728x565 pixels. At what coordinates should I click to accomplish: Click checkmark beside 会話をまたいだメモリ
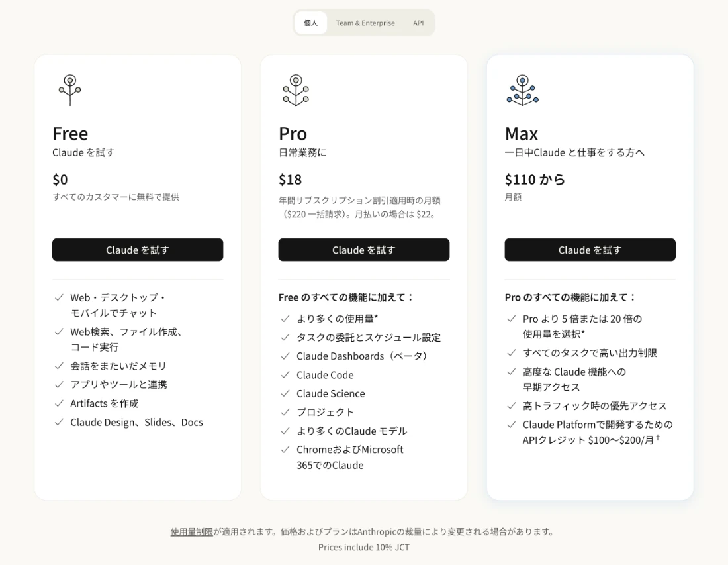point(59,366)
